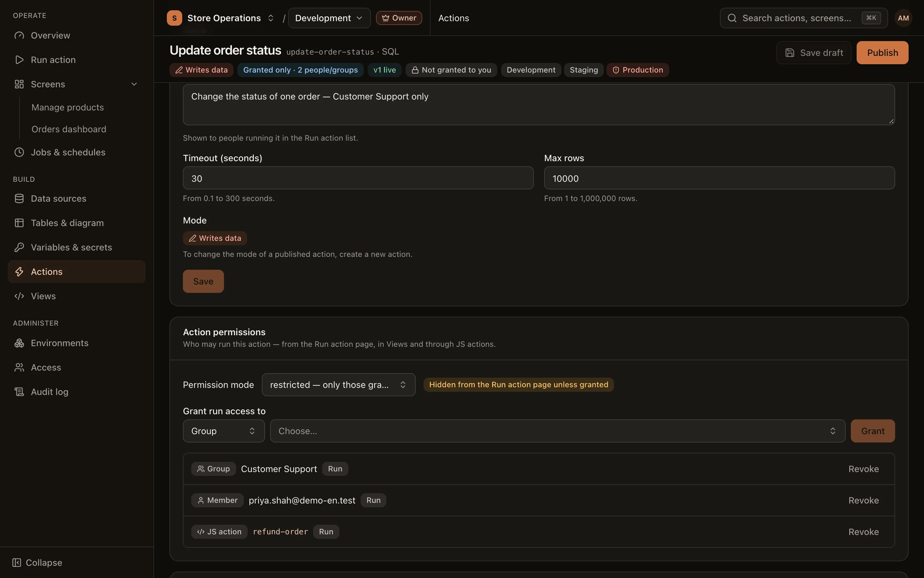The image size is (924, 578).
Task: Click the Data sources database icon
Action: click(x=19, y=198)
